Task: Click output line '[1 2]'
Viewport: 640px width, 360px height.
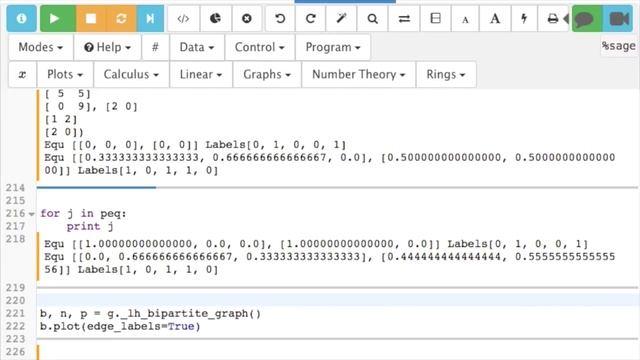Action: pos(61,119)
